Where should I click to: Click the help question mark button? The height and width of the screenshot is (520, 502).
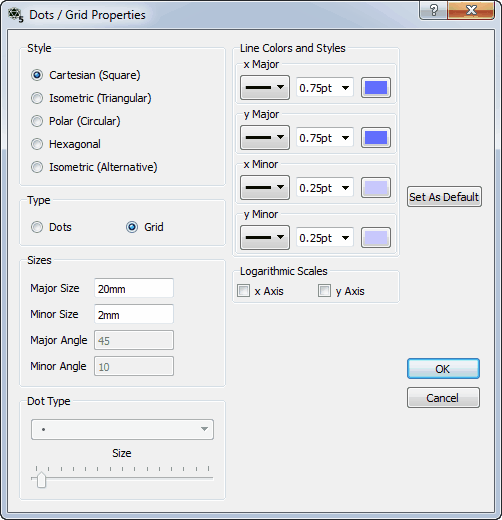[433, 10]
